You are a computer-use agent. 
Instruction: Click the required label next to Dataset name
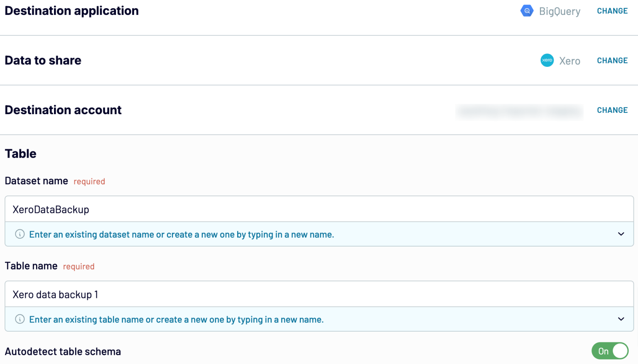(x=89, y=181)
